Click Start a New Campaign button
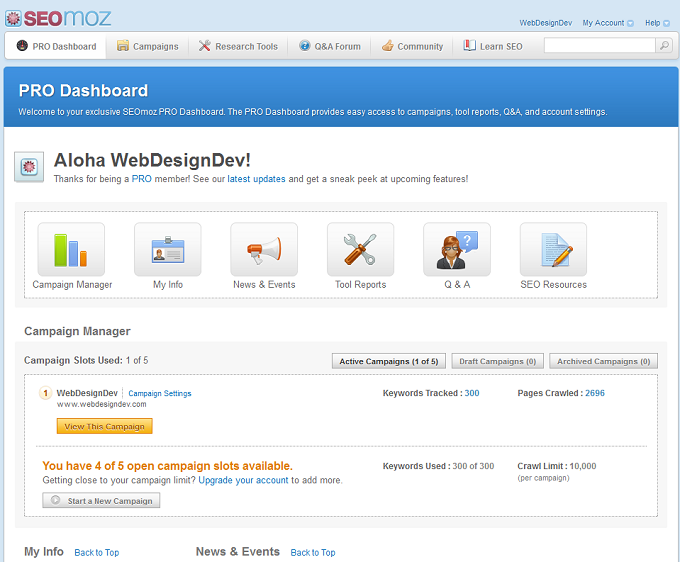The image size is (680, 562). tap(101, 500)
